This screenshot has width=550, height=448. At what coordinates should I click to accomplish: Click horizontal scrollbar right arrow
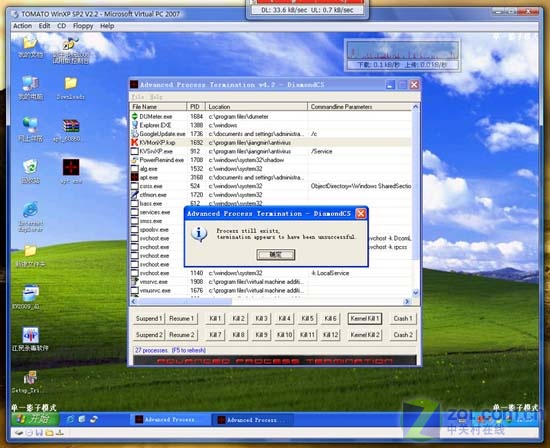[407, 301]
